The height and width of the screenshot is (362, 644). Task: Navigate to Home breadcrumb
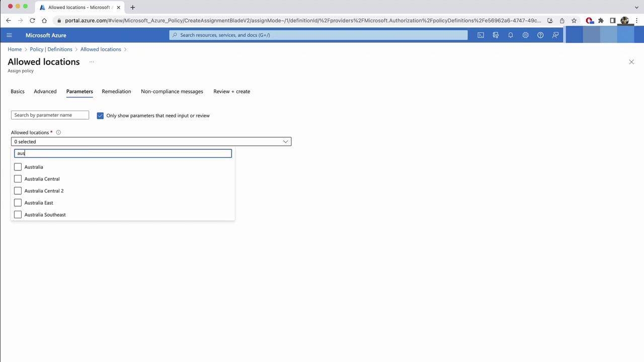click(x=15, y=49)
